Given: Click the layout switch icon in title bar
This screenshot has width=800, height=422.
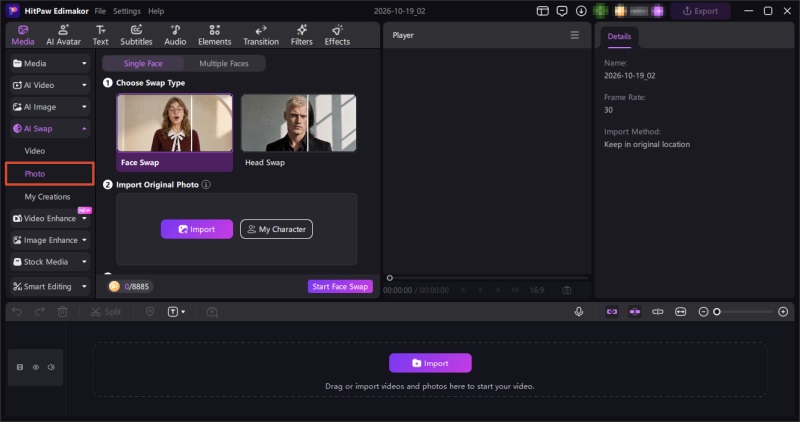Looking at the screenshot, I should tap(543, 11).
